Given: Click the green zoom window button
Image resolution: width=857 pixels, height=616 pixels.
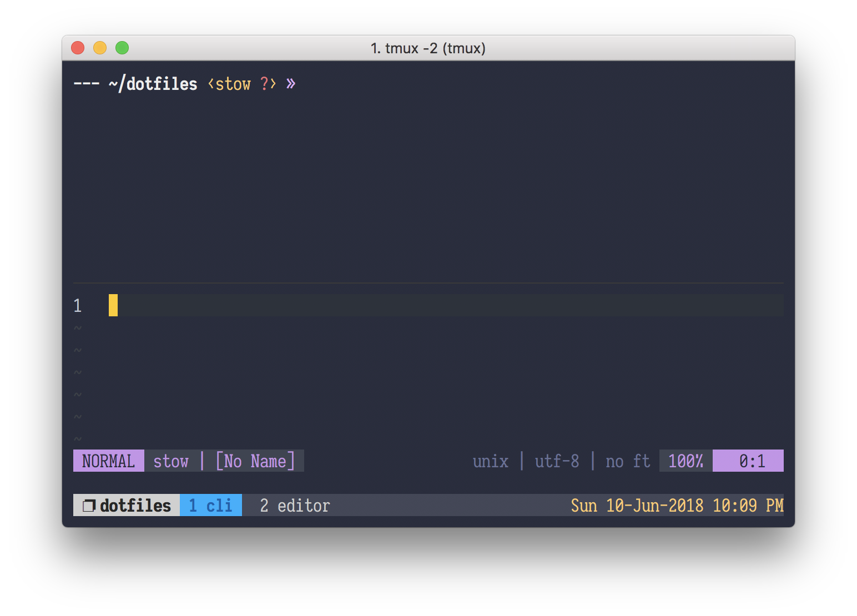Looking at the screenshot, I should 122,48.
